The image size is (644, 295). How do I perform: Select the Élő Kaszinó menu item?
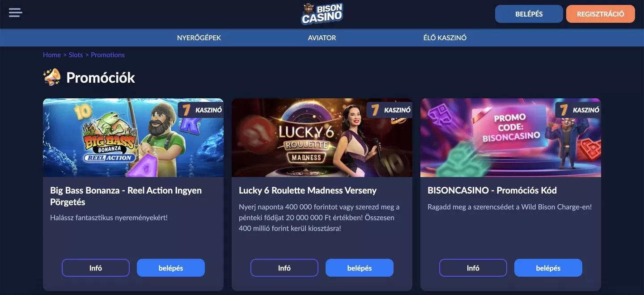445,38
